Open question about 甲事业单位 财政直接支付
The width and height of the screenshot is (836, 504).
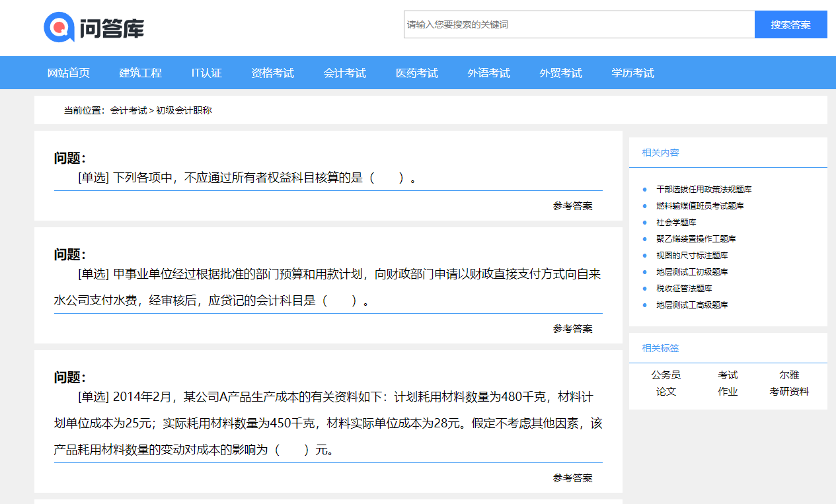click(328, 287)
